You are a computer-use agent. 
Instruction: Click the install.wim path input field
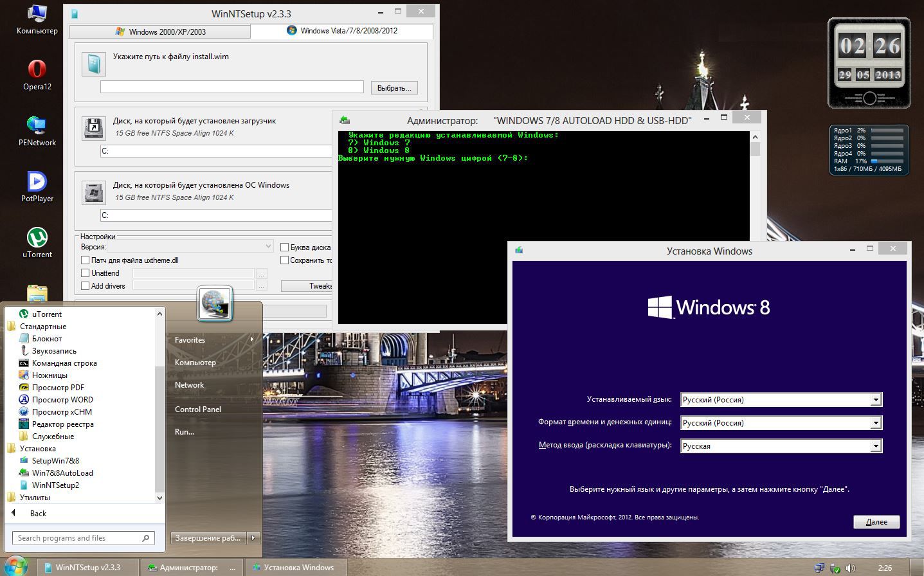click(x=232, y=87)
